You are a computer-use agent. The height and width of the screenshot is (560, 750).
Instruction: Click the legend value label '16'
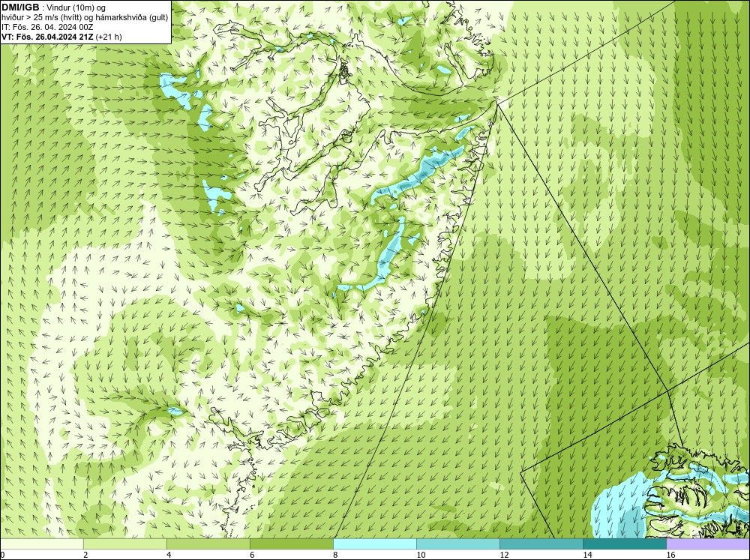pyautogui.click(x=670, y=555)
